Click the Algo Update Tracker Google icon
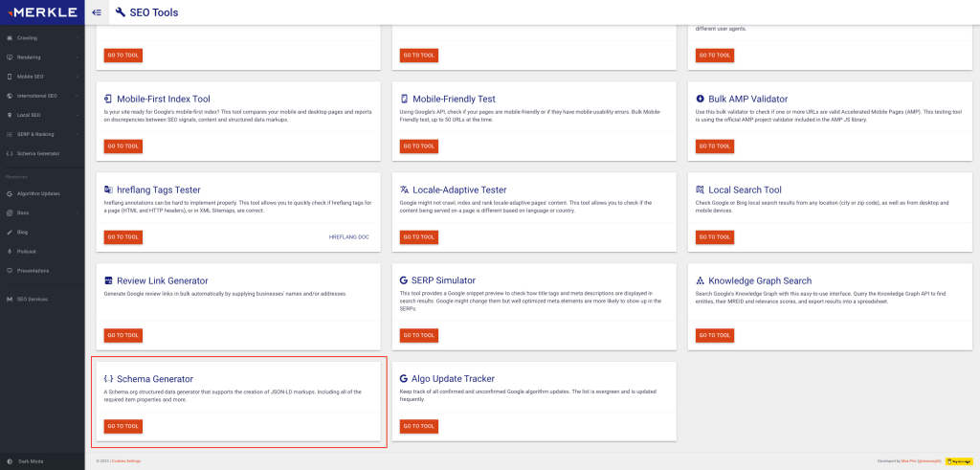The width and height of the screenshot is (980, 470). pos(404,379)
